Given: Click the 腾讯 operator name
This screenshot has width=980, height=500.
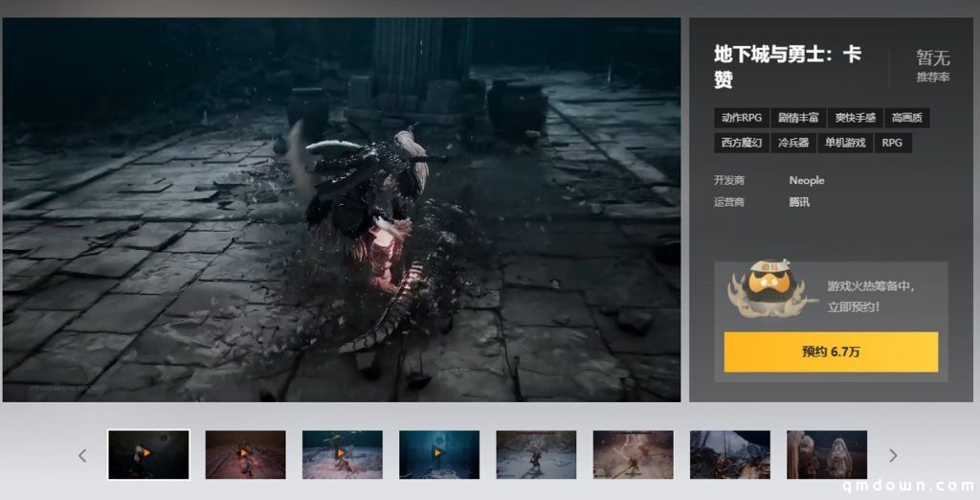Looking at the screenshot, I should 799,202.
